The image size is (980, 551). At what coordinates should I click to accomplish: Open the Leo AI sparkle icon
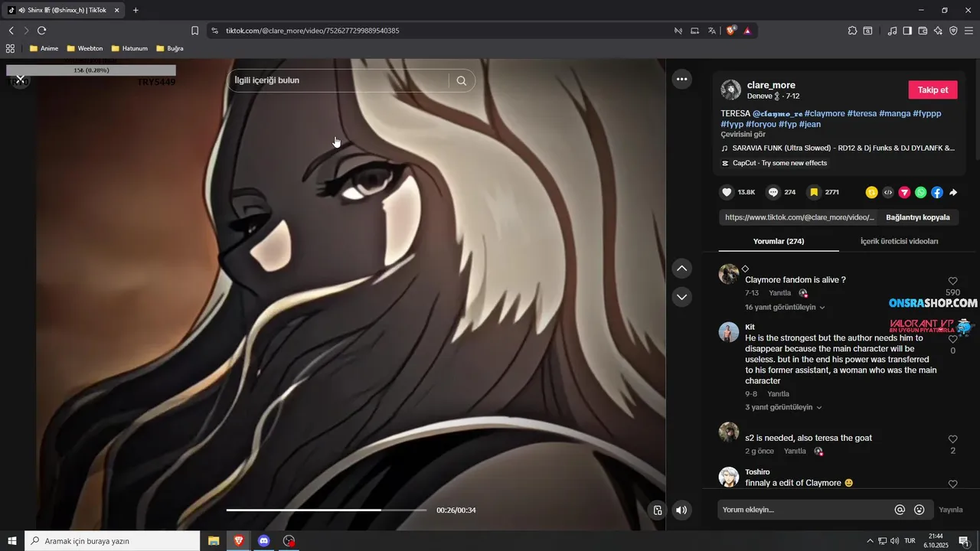click(938, 31)
